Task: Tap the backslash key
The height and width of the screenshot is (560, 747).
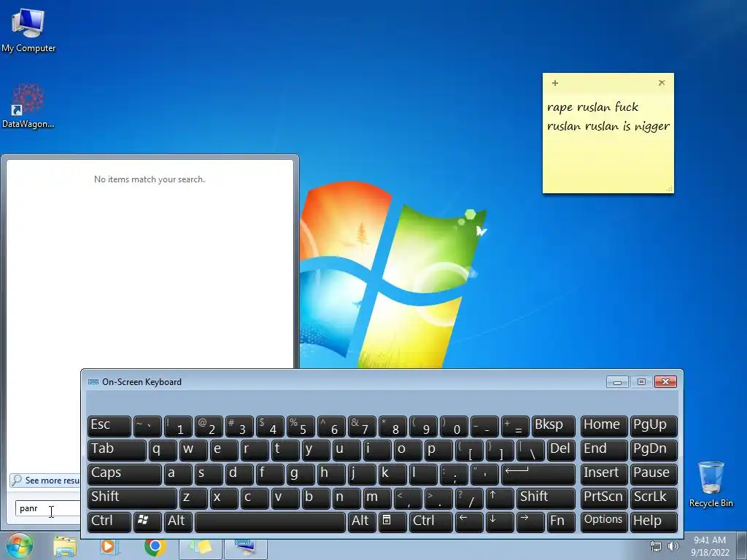Action: (530, 450)
